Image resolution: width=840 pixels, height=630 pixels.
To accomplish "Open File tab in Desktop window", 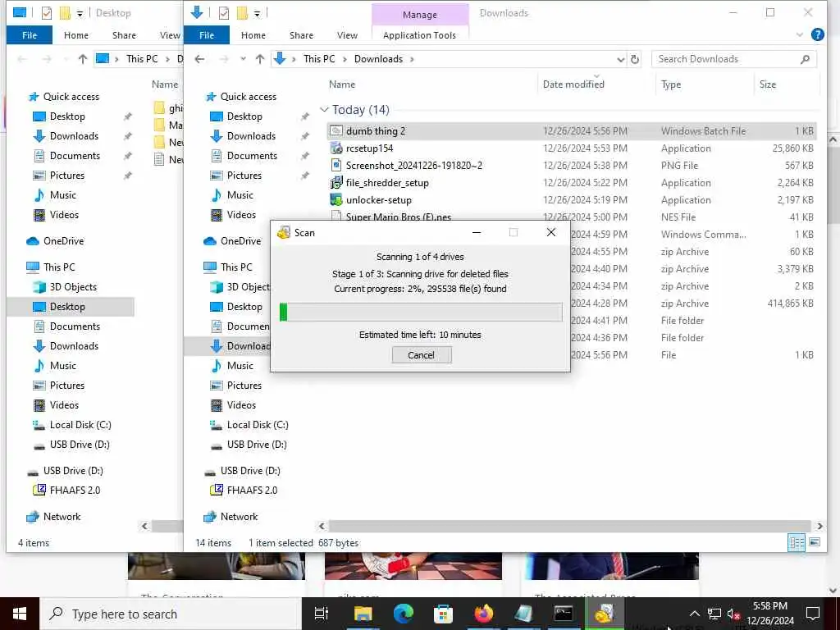I will coord(30,34).
